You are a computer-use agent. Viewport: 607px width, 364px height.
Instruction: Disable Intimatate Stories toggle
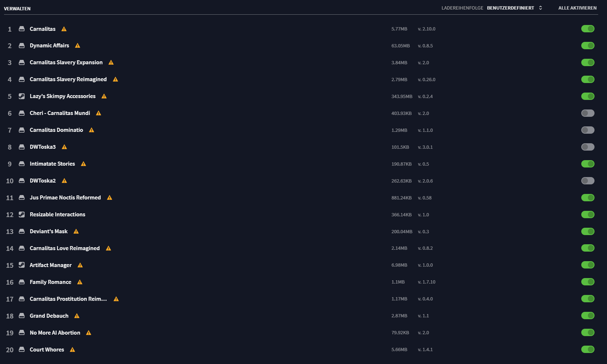point(588,164)
